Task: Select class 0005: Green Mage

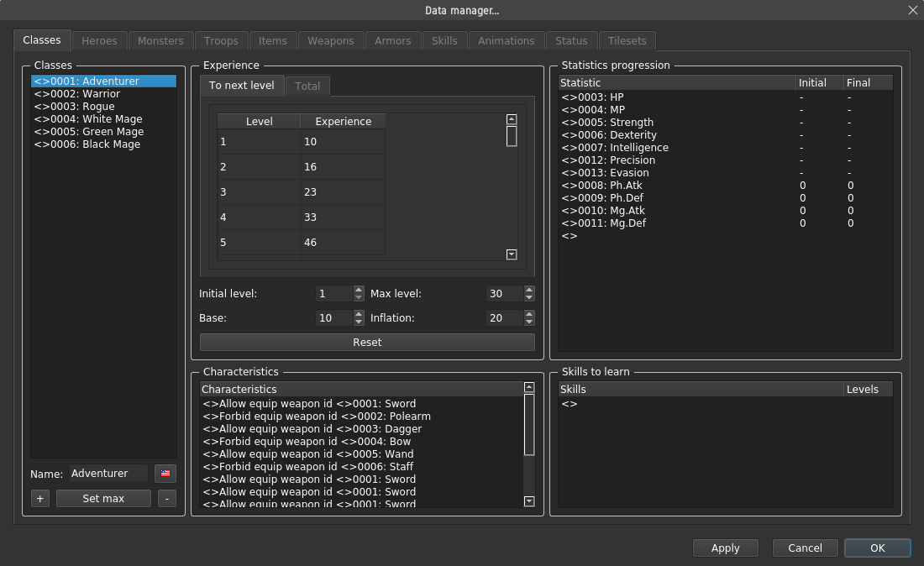Action: point(103,132)
